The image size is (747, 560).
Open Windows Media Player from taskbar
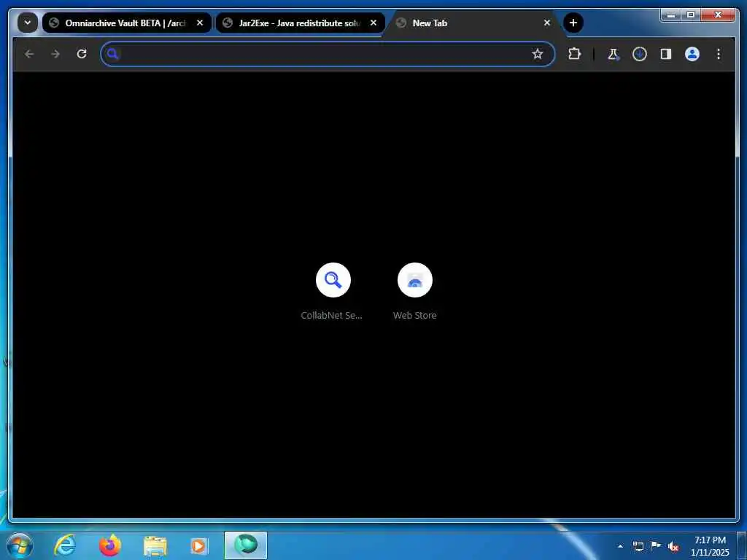198,545
